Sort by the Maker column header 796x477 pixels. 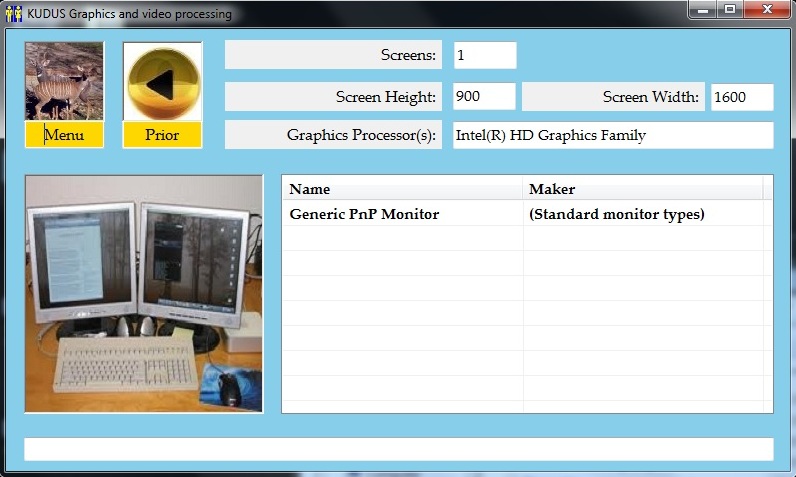pos(642,189)
